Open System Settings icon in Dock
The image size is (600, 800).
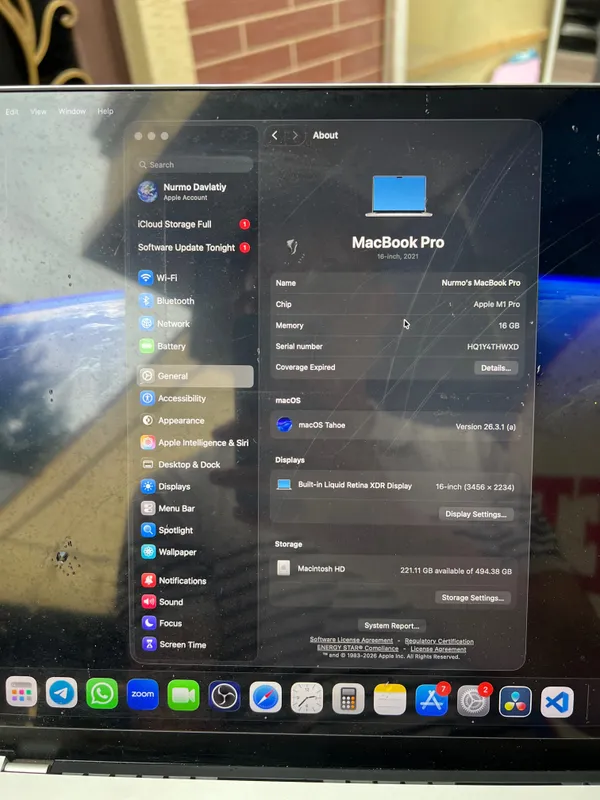[x=473, y=701]
